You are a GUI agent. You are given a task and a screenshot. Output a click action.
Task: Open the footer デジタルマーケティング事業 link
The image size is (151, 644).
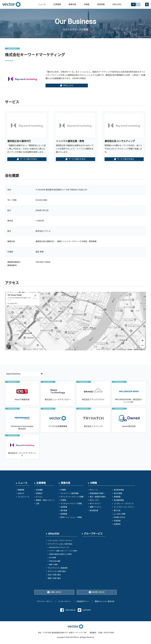(x=71, y=504)
